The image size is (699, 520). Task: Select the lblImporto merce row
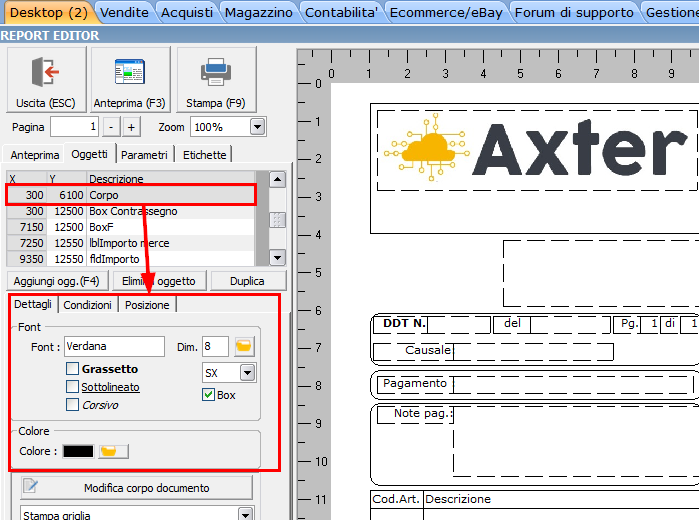tap(131, 243)
